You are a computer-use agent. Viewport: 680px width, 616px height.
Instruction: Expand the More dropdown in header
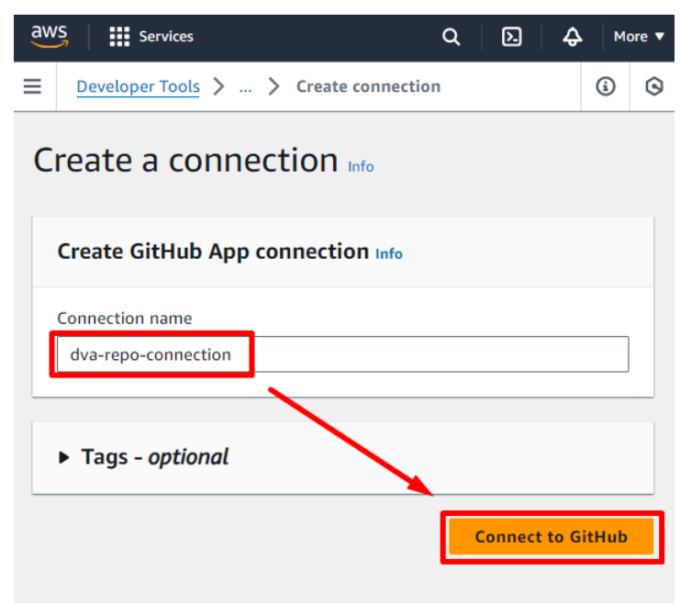(639, 37)
